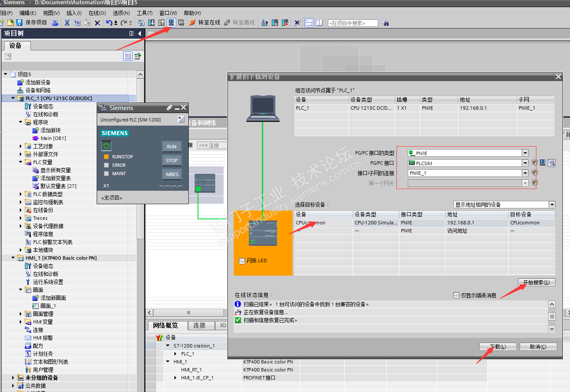570x392 pixels.
Task: Undo the last action in the toolbar
Action: [109, 23]
